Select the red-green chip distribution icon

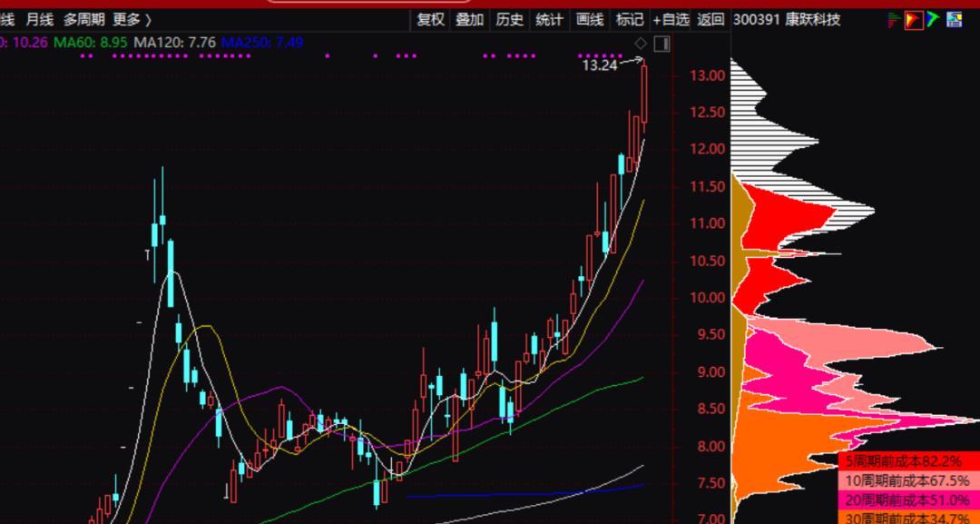tap(895, 20)
